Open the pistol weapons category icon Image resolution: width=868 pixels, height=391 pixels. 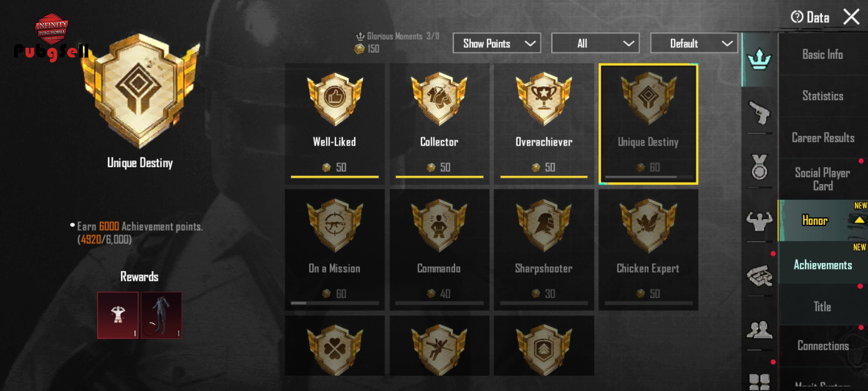click(x=759, y=113)
